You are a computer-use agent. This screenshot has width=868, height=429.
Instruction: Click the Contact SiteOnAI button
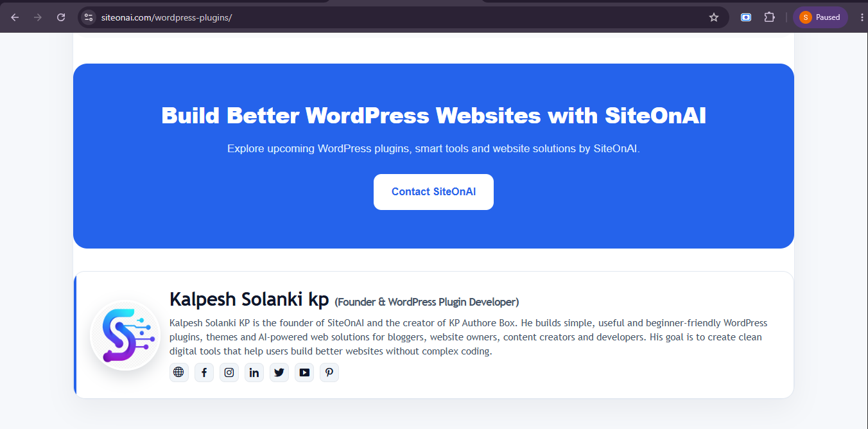click(x=433, y=192)
